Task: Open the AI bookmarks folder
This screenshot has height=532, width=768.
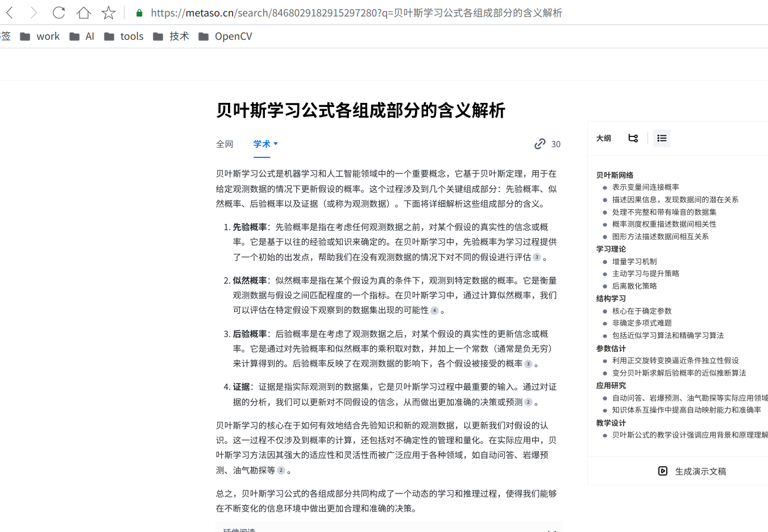Action: click(82, 36)
